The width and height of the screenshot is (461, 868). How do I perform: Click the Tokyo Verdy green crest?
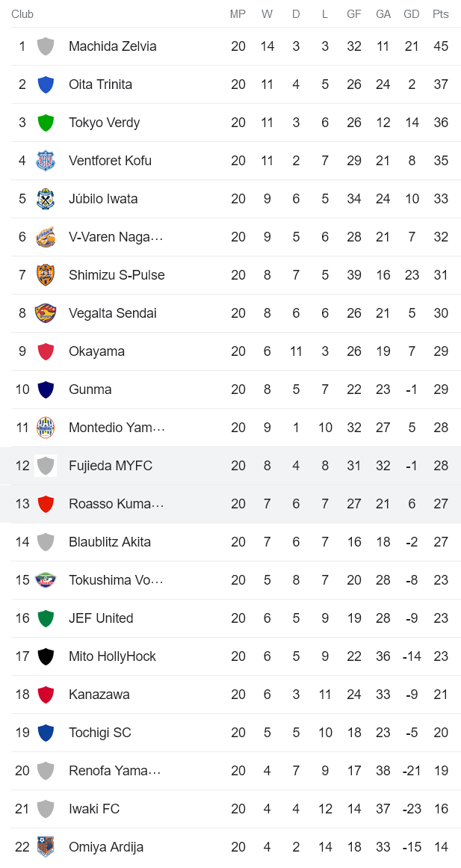point(46,122)
